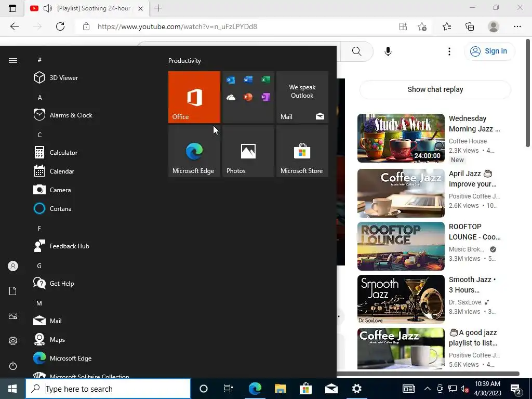Open Smooth Jazz 3 Hours video link
This screenshot has width=532, height=399.
[472, 285]
